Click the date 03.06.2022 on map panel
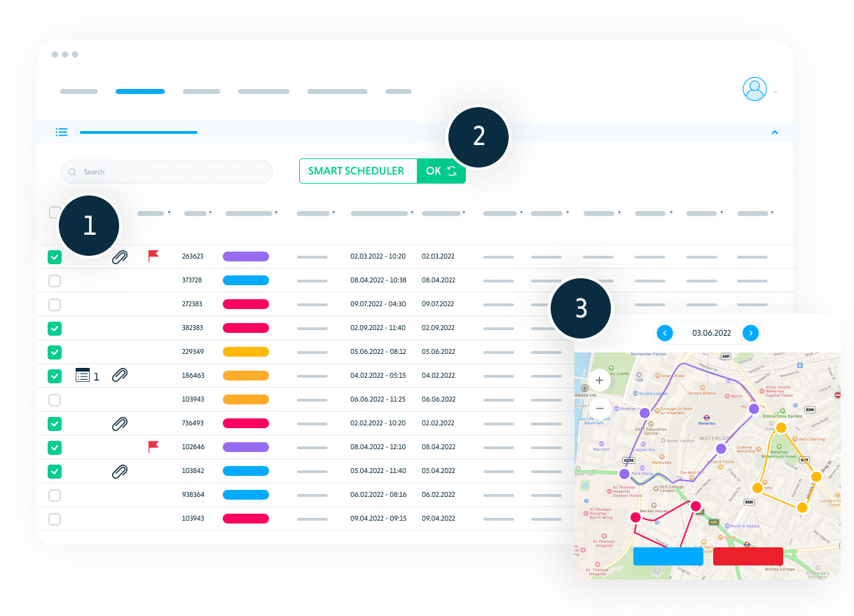This screenshot has width=854, height=616. click(711, 334)
